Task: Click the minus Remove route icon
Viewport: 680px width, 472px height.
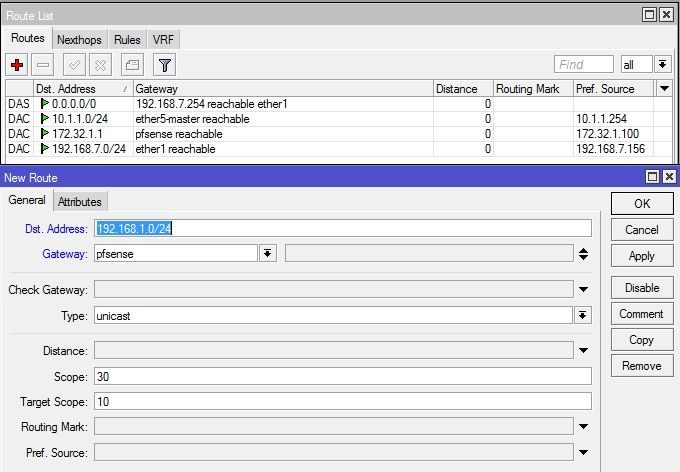Action: pos(42,65)
